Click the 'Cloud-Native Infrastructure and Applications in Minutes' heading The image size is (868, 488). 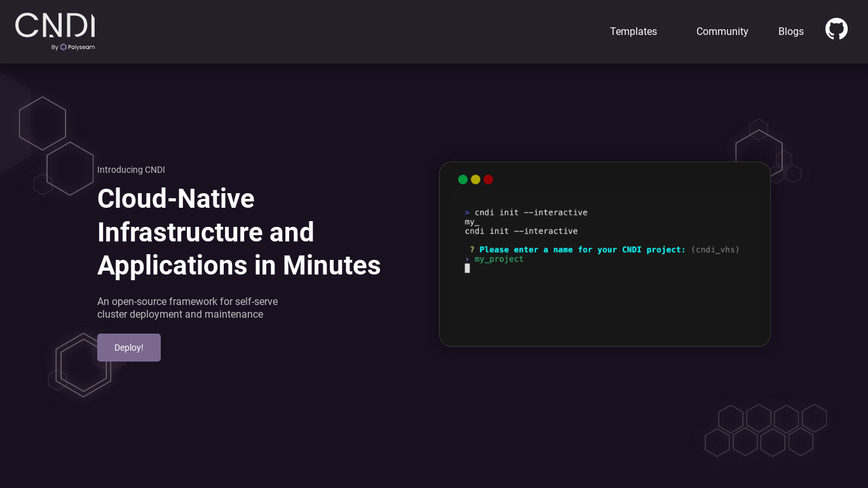[239, 232]
